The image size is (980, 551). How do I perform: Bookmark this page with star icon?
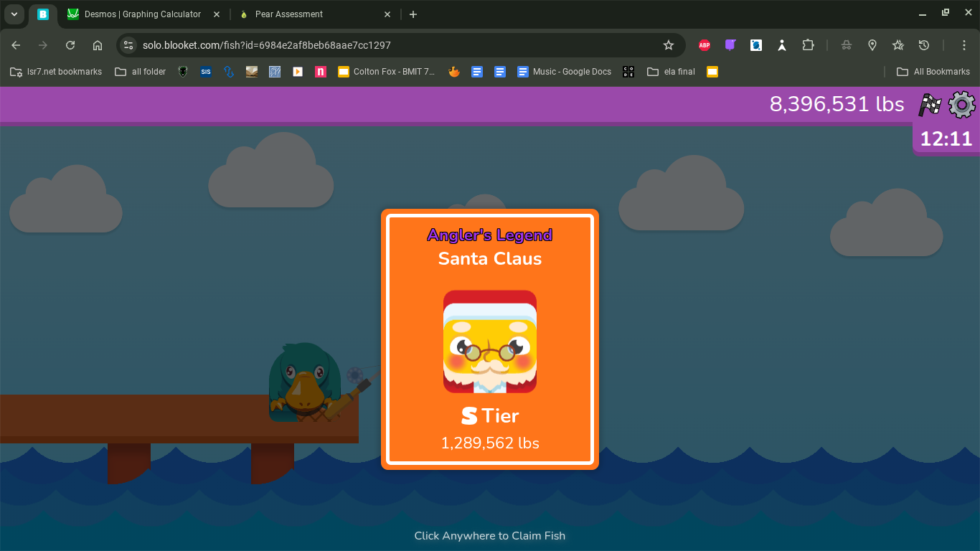point(669,45)
